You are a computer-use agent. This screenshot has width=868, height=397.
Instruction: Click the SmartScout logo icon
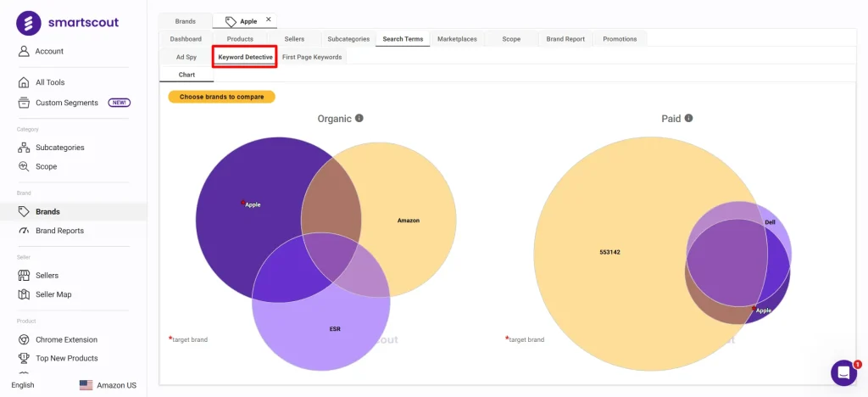click(x=29, y=23)
